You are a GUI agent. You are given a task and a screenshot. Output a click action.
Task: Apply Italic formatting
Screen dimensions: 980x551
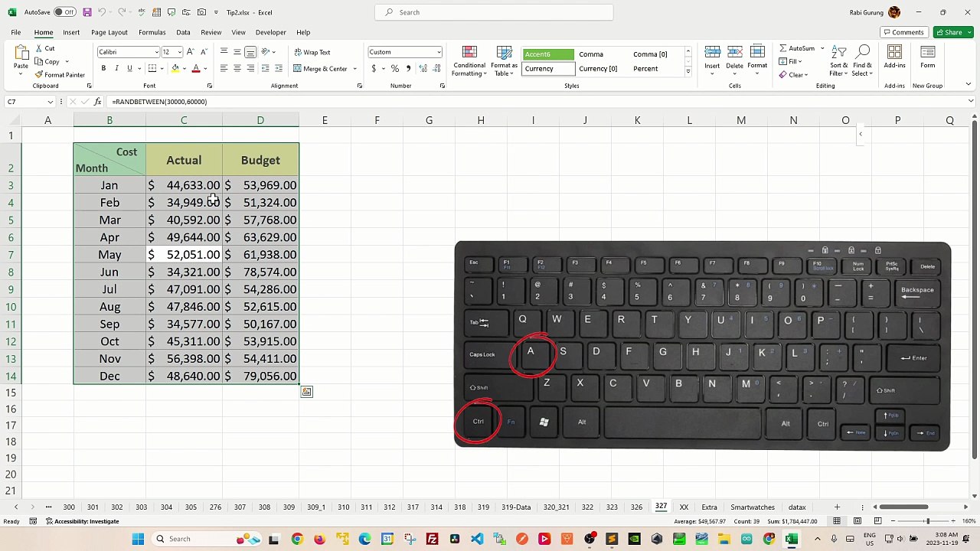point(116,69)
